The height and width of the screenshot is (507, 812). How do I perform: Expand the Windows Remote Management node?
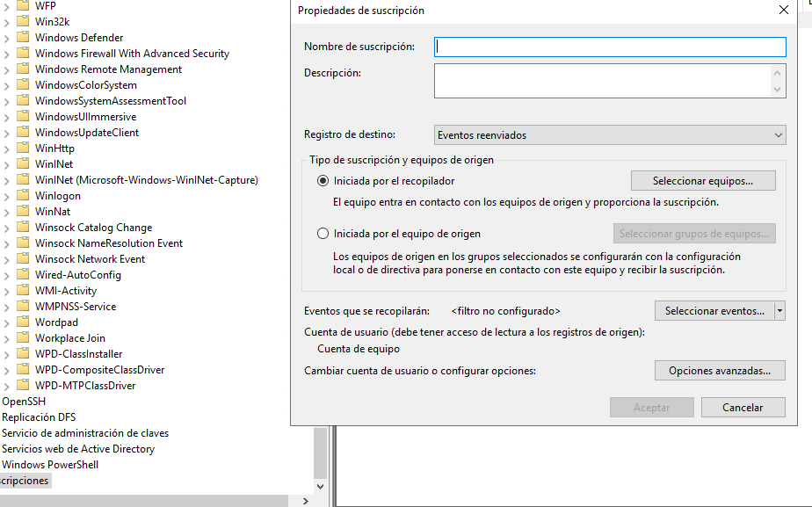7,69
